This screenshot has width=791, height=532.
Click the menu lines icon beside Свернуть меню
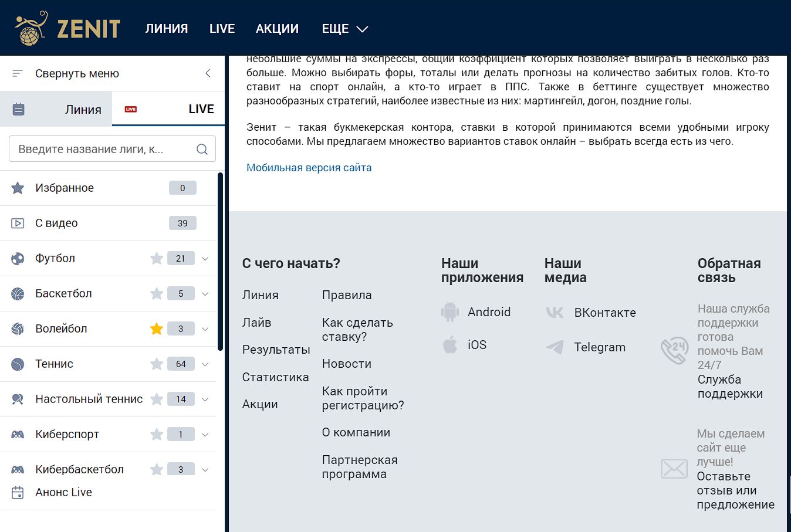click(18, 73)
